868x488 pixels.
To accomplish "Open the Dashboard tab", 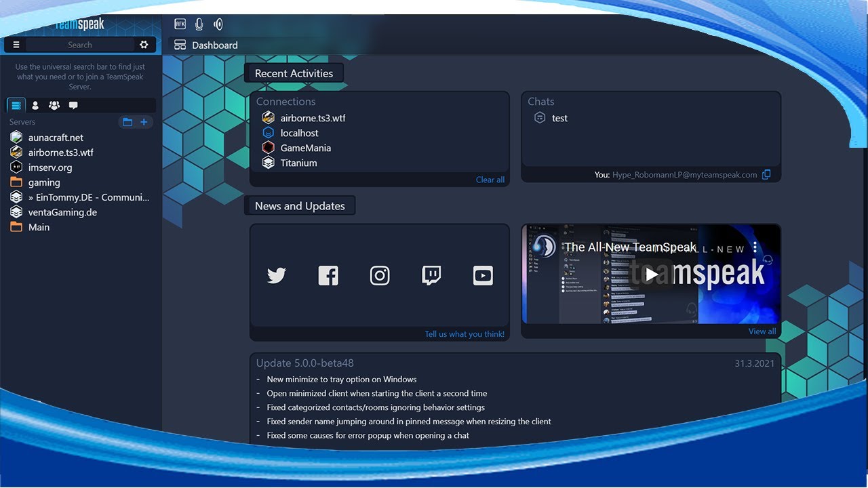I will [206, 45].
